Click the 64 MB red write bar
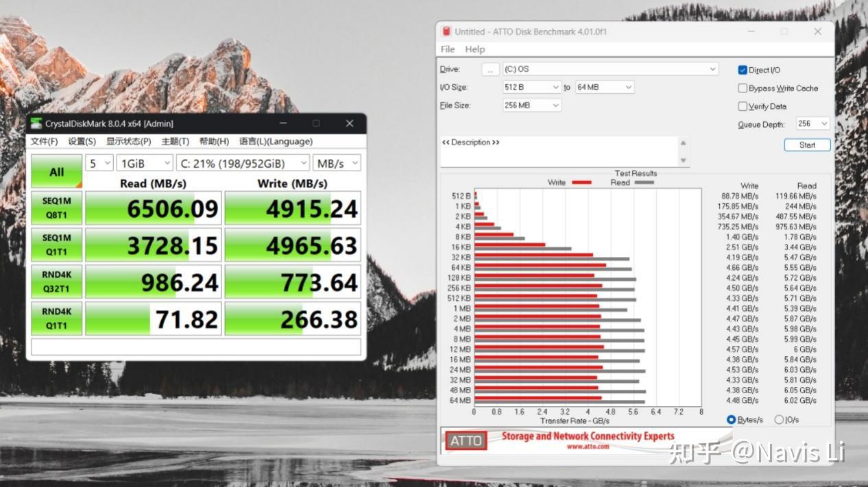Viewport: 868px width, 487px height. [538, 398]
